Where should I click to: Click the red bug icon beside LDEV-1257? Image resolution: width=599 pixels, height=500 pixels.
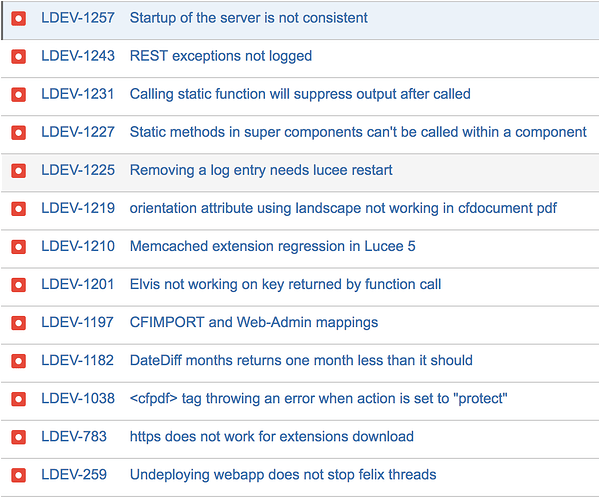click(x=18, y=18)
